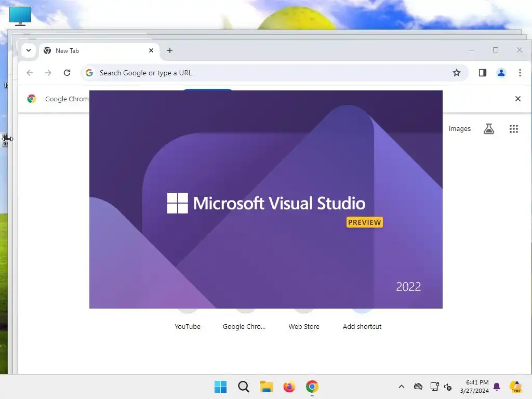Open notifications bell icon

pos(497,387)
